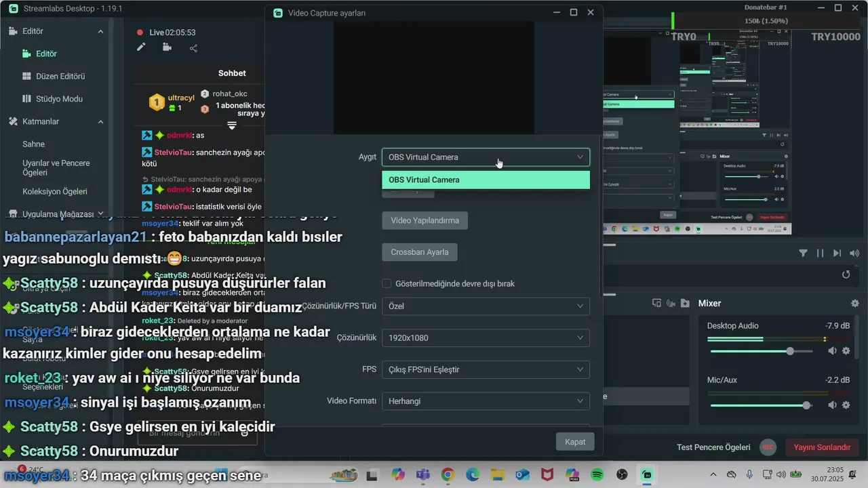The image size is (868, 488).
Task: Click the Kapat button in dialog
Action: click(575, 442)
